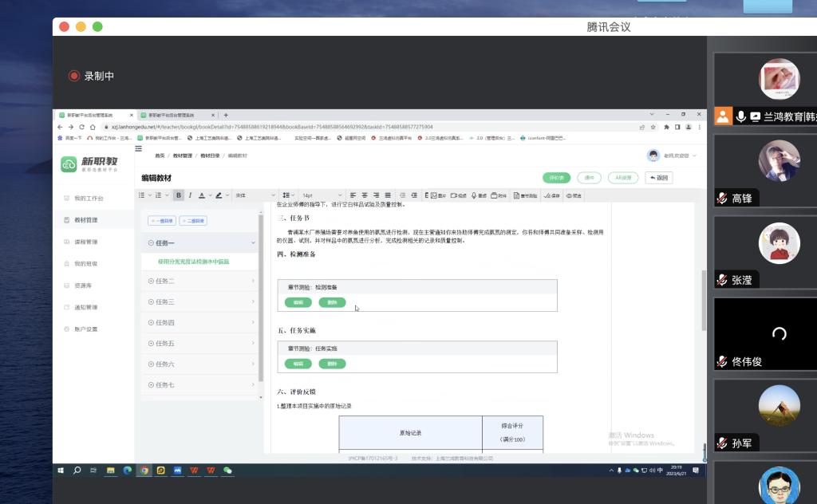Increase indent in editor toolbar

tap(414, 195)
